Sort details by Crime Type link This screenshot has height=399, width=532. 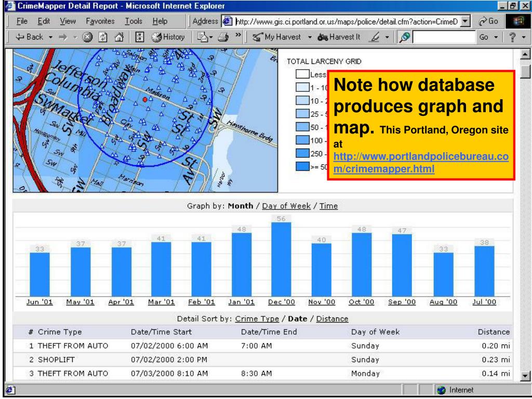(257, 319)
